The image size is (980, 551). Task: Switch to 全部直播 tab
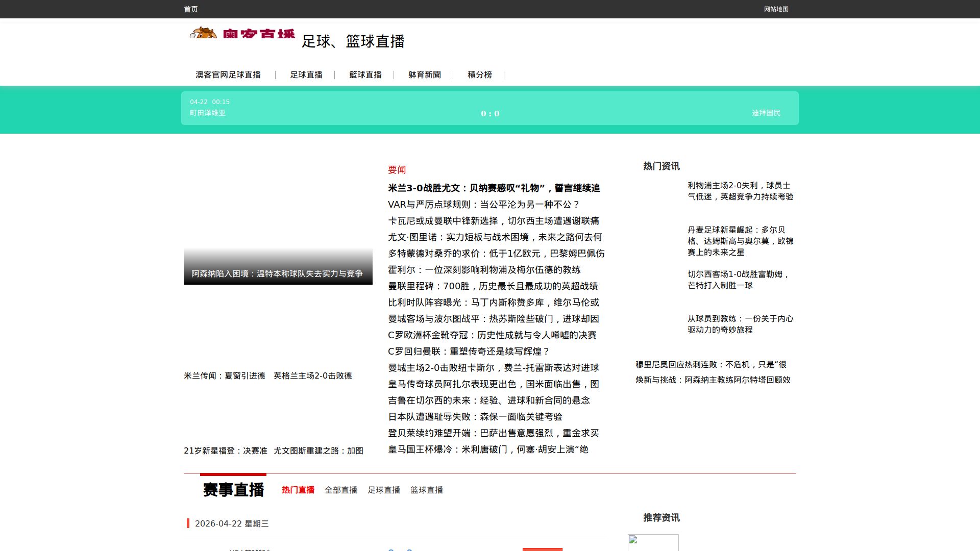pos(341,490)
